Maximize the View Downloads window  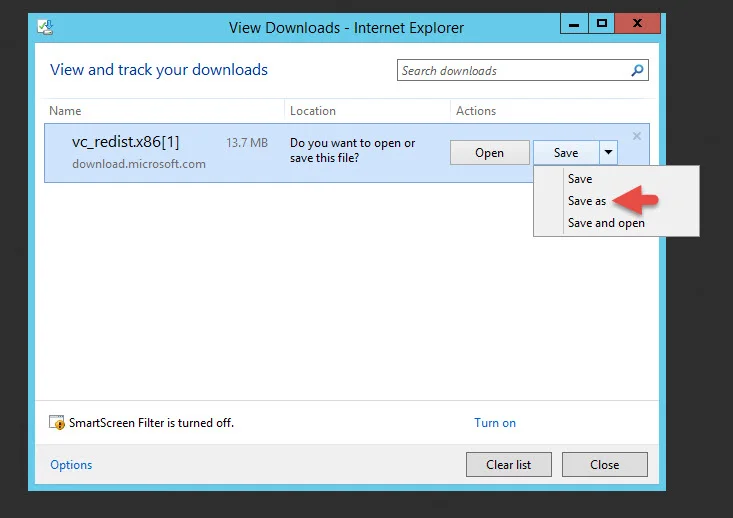point(602,23)
